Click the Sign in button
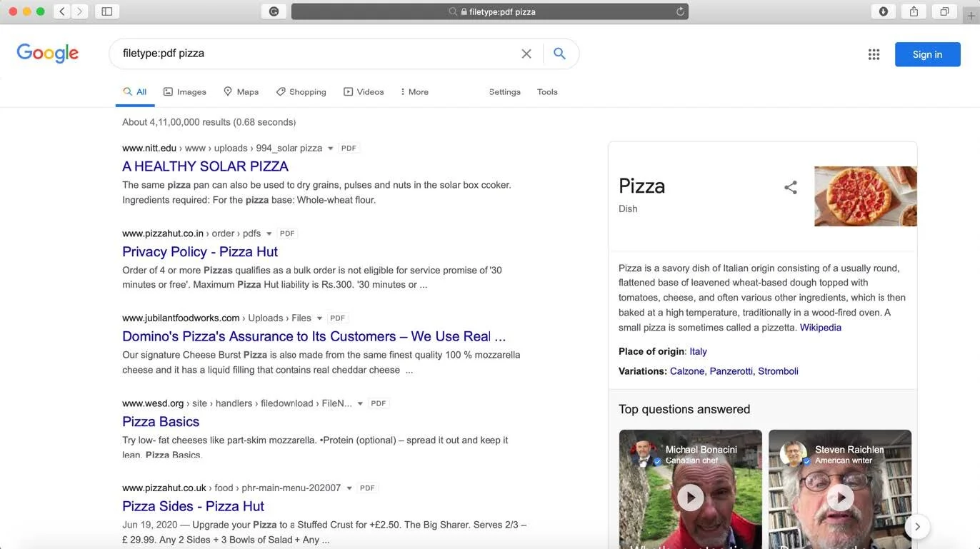Viewport: 980px width, 549px height. (x=927, y=54)
